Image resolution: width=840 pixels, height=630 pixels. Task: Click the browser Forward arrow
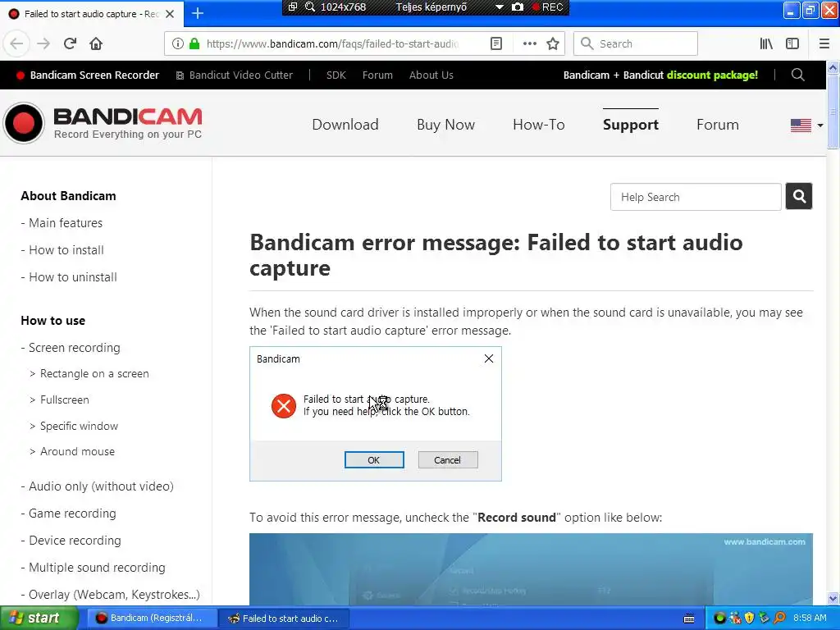43,43
